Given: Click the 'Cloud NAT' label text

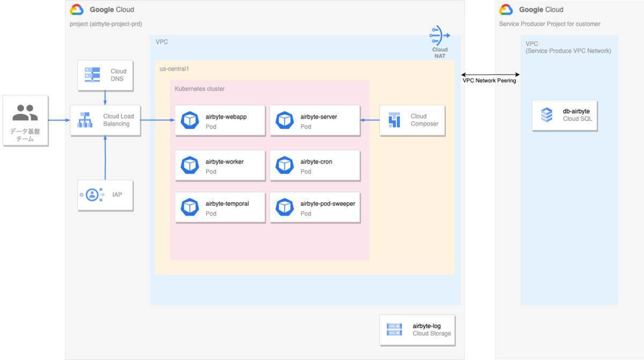Looking at the screenshot, I should pyautogui.click(x=440, y=53).
